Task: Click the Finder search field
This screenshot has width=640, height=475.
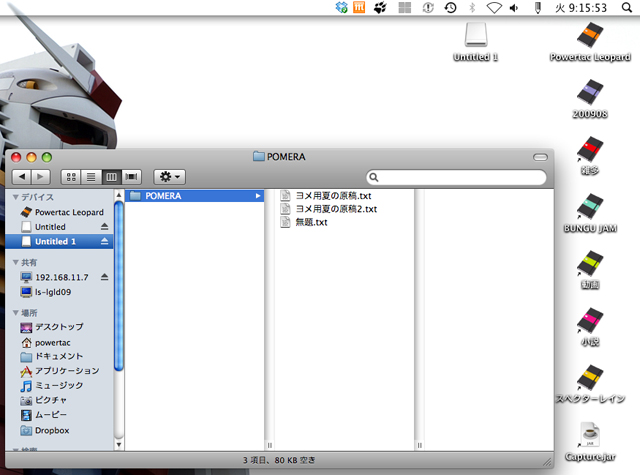Action: click(456, 177)
